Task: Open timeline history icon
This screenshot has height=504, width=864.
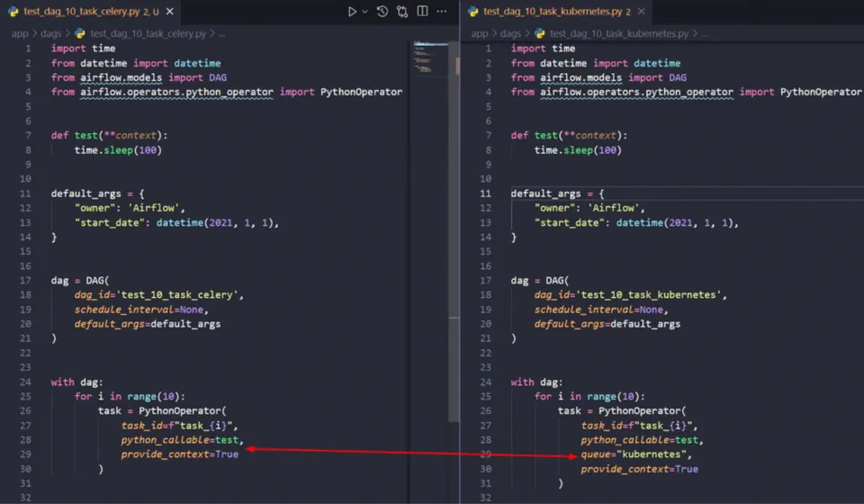Action: click(382, 11)
